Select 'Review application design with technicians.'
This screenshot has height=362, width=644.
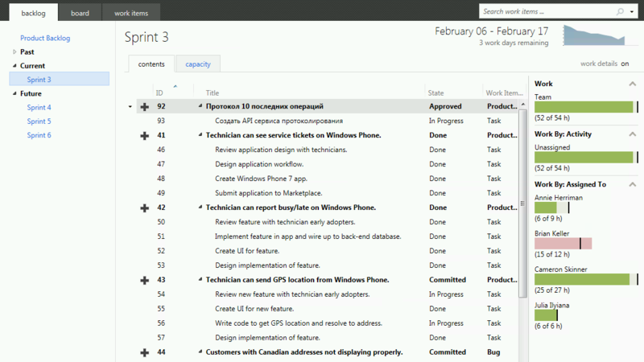281,150
